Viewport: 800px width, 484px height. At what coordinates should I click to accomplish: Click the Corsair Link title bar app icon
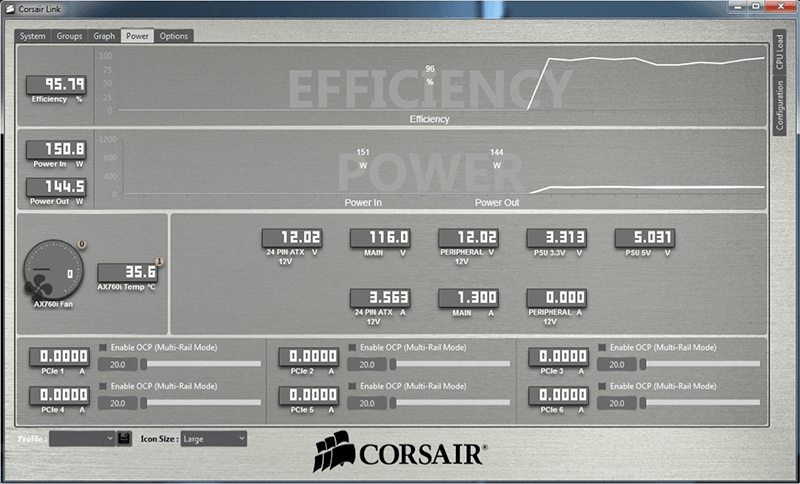[x=10, y=9]
